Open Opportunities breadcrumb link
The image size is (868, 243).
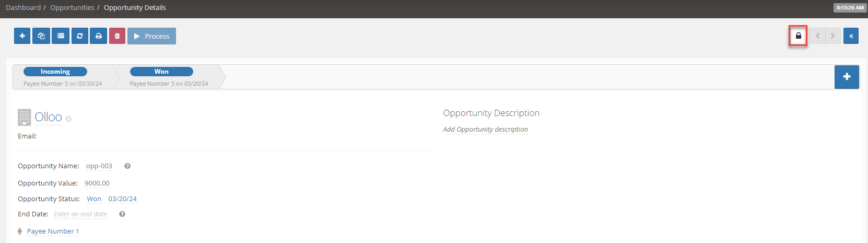[x=72, y=7]
